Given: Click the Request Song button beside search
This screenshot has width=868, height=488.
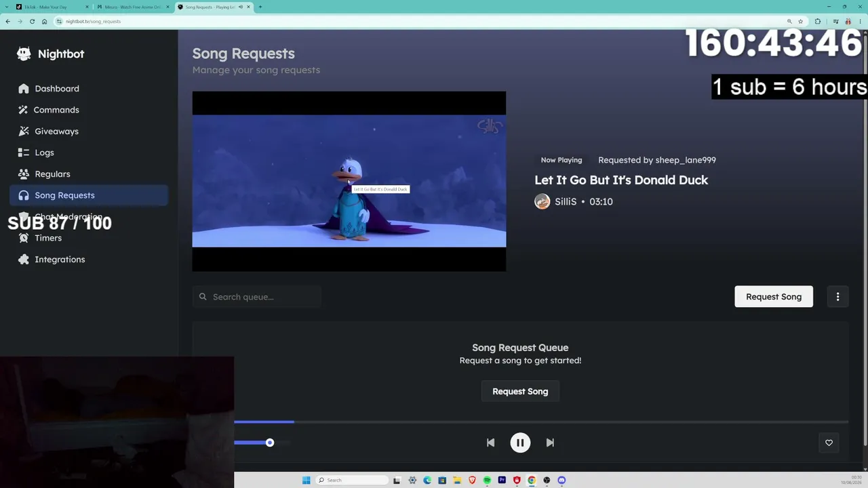Looking at the screenshot, I should tap(774, 297).
